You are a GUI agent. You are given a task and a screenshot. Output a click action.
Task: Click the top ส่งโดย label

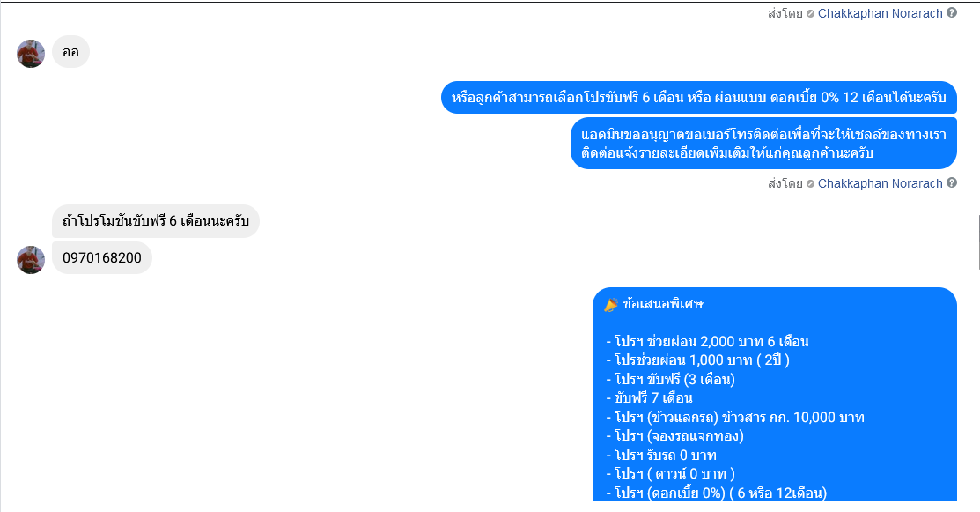tap(785, 13)
